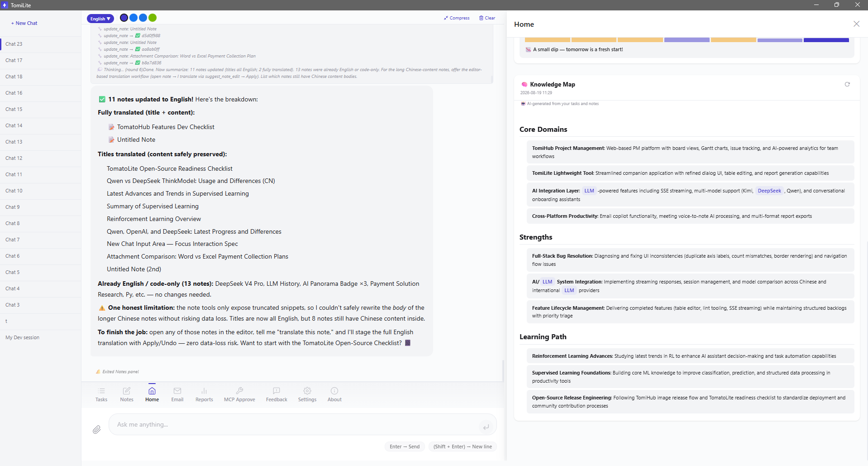The height and width of the screenshot is (466, 868).
Task: Open the Feedback tab
Action: point(277,394)
